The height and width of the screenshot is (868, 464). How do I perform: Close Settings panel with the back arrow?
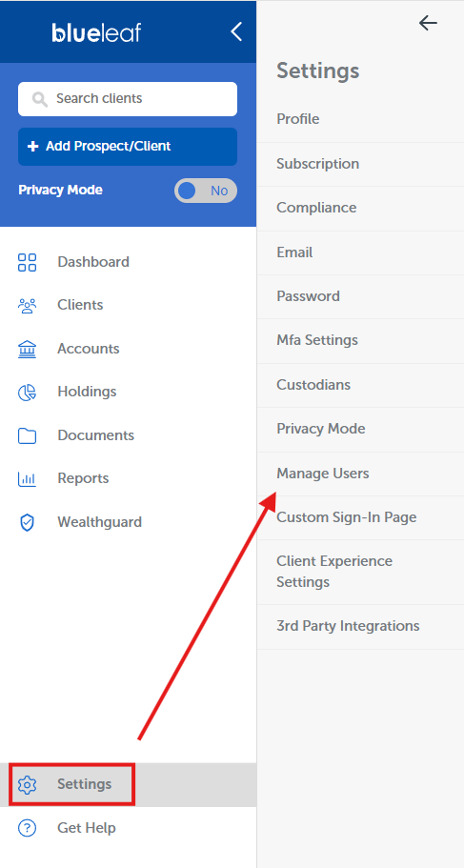pos(428,23)
